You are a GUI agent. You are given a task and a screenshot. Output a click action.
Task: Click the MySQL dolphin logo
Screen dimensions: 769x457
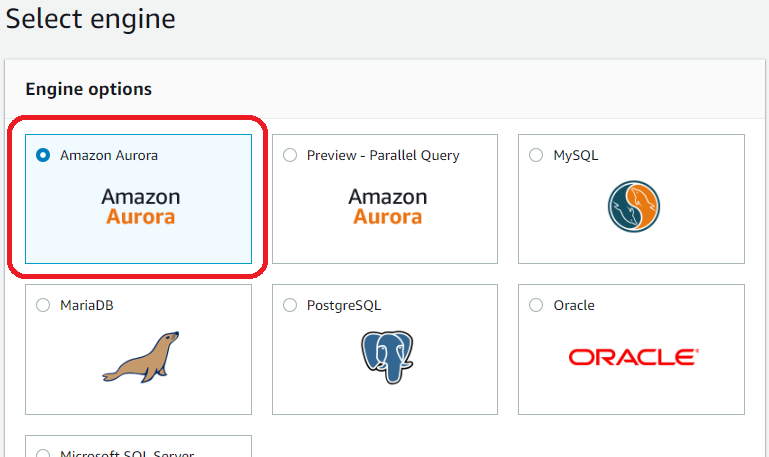click(x=634, y=206)
